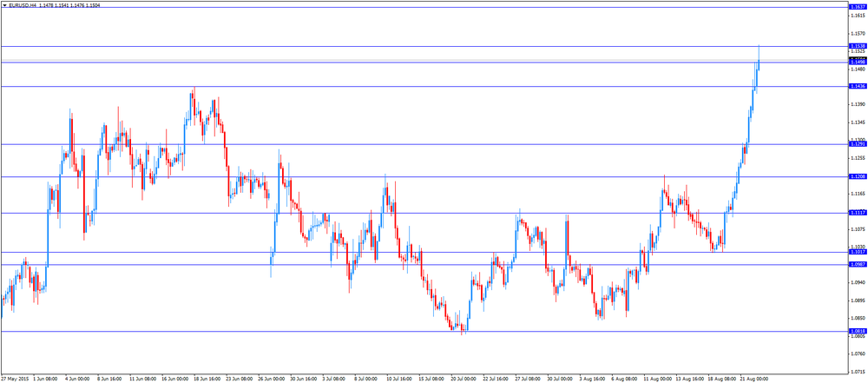Click the 1.1165 price scale value
Viewport: 868px width, 383px height.
[x=858, y=194]
